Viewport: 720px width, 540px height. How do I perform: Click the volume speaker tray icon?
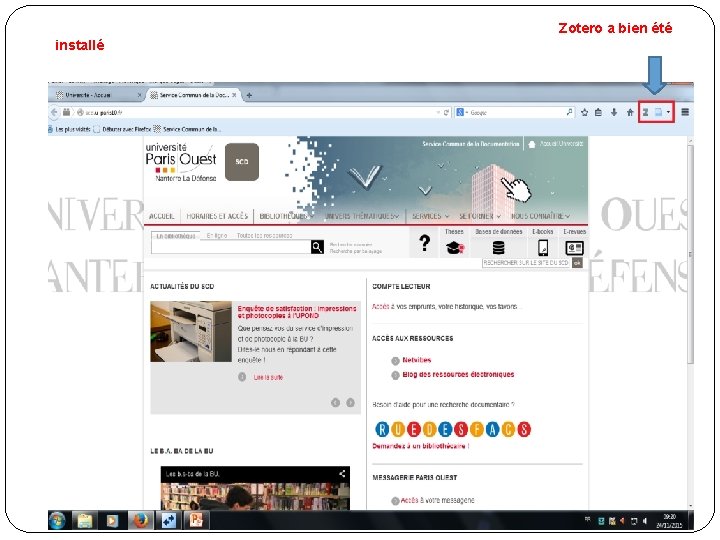click(x=645, y=521)
